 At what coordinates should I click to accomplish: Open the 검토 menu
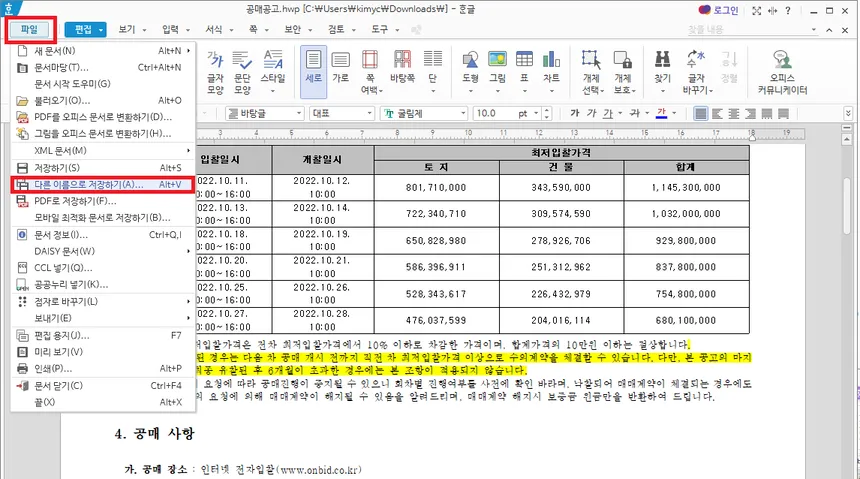pos(341,30)
